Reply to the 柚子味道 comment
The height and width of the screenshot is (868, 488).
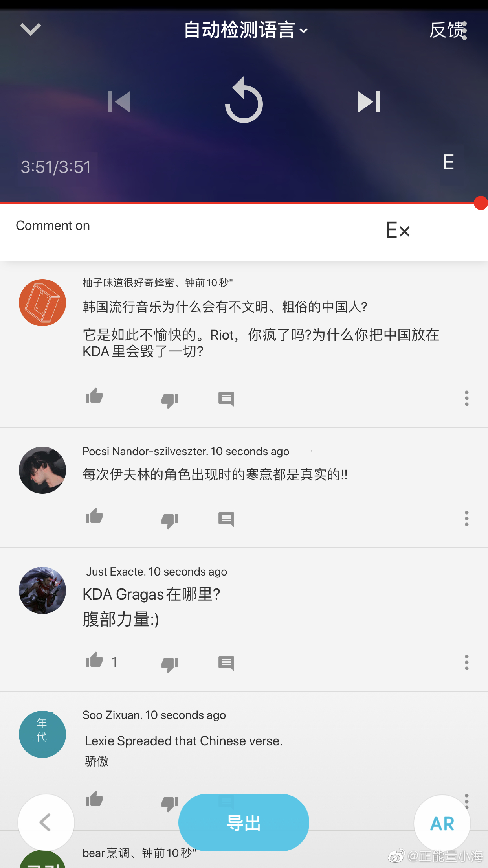(x=226, y=399)
